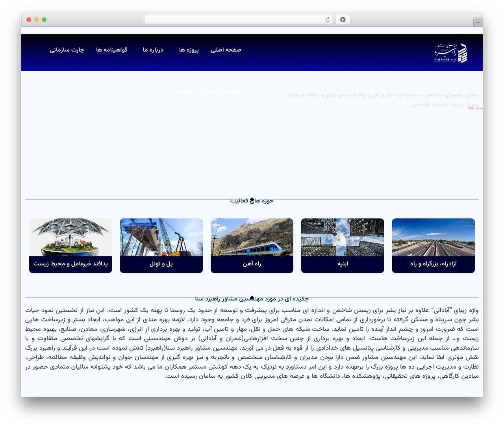The height and width of the screenshot is (427, 504).
Task: Click the browser address bar
Action: [239, 20]
